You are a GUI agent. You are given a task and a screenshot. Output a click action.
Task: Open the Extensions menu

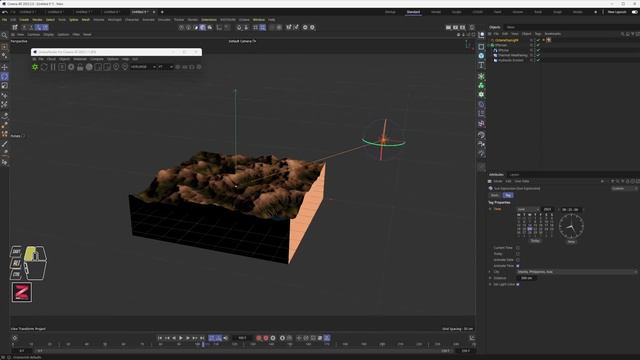[x=209, y=20]
